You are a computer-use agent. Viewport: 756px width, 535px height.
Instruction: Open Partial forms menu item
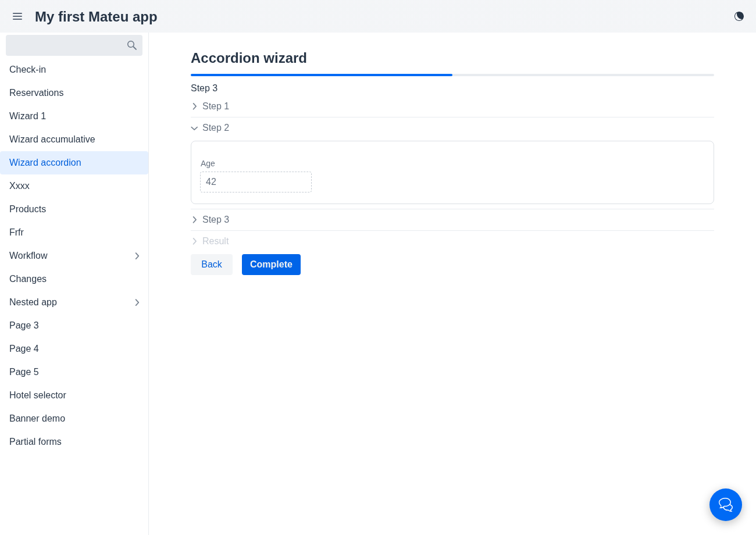click(x=74, y=442)
